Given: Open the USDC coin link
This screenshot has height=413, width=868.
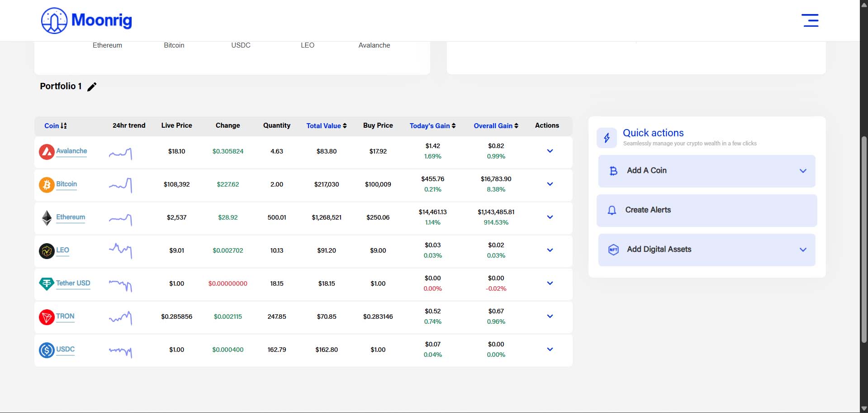Looking at the screenshot, I should click(65, 349).
